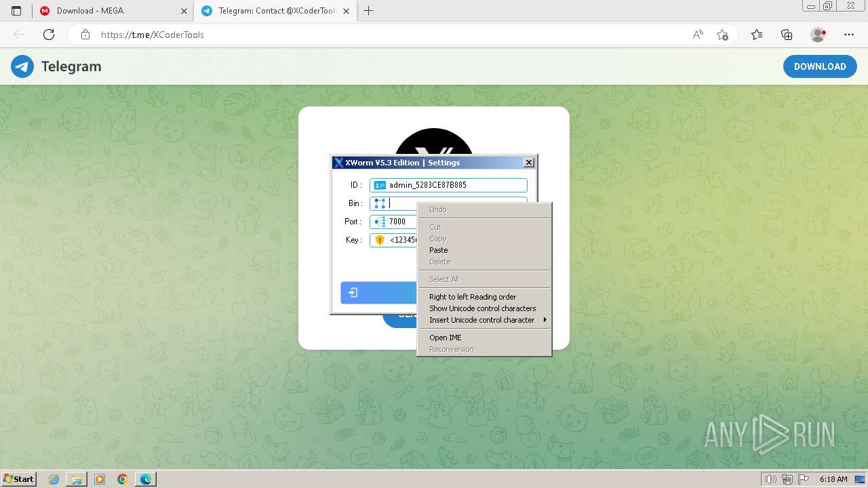This screenshot has width=868, height=488.
Task: Open Read aloud icon in address bar
Action: pos(698,35)
